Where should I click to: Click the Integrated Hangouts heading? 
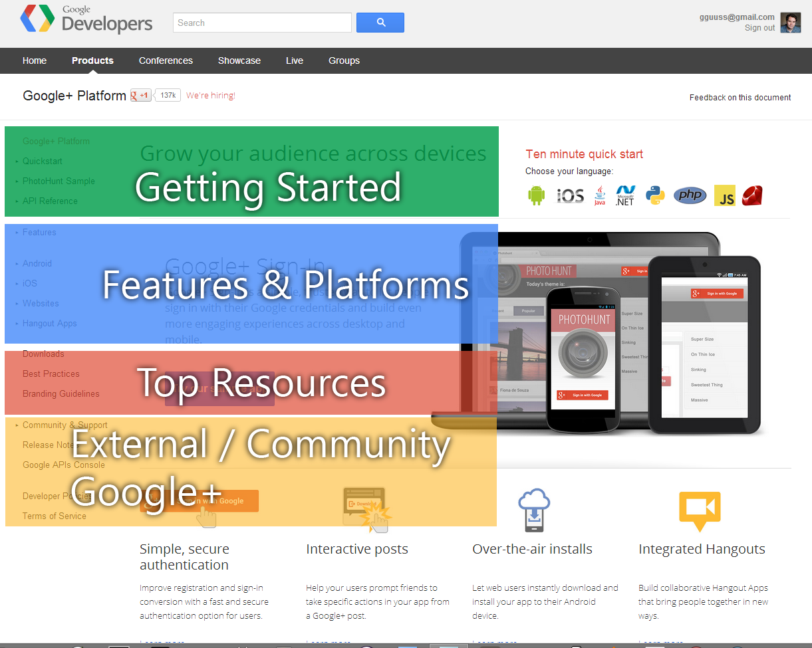(x=702, y=550)
